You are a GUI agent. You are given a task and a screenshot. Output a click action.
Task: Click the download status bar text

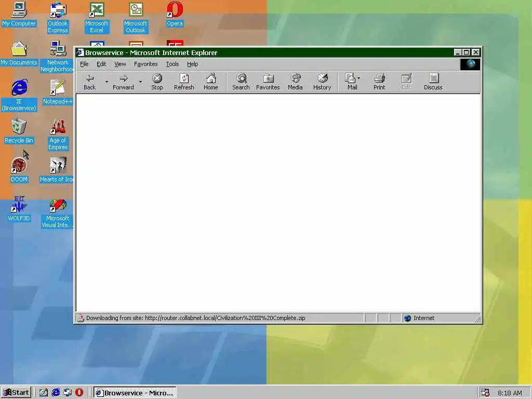click(196, 318)
